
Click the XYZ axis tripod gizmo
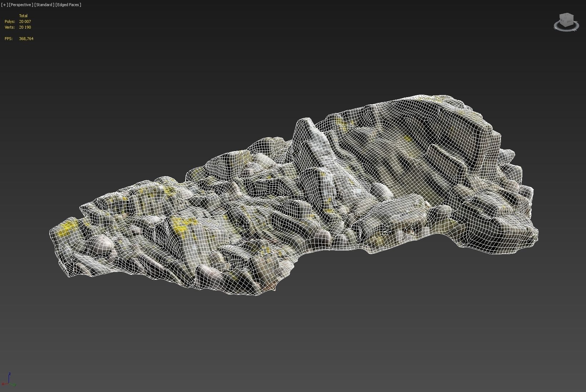pos(9,379)
